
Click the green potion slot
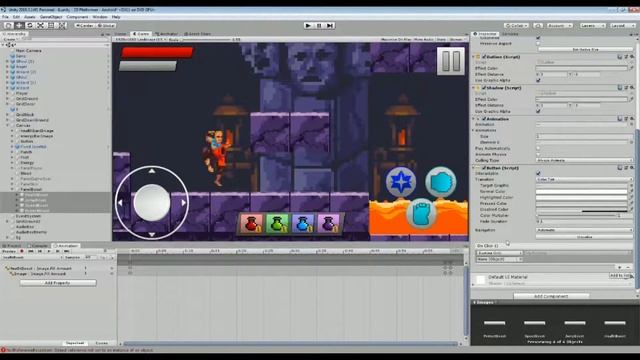(277, 224)
